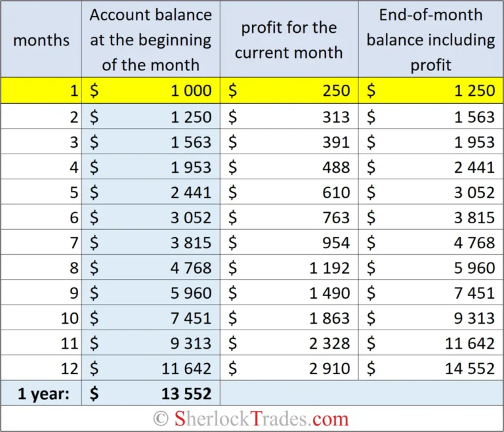Select the 'profit for the current month' header

point(289,39)
